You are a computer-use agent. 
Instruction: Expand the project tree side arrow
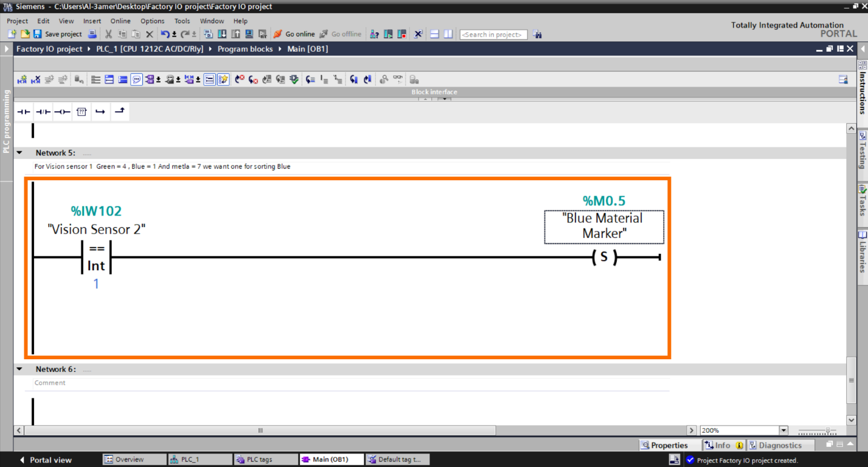7,49
